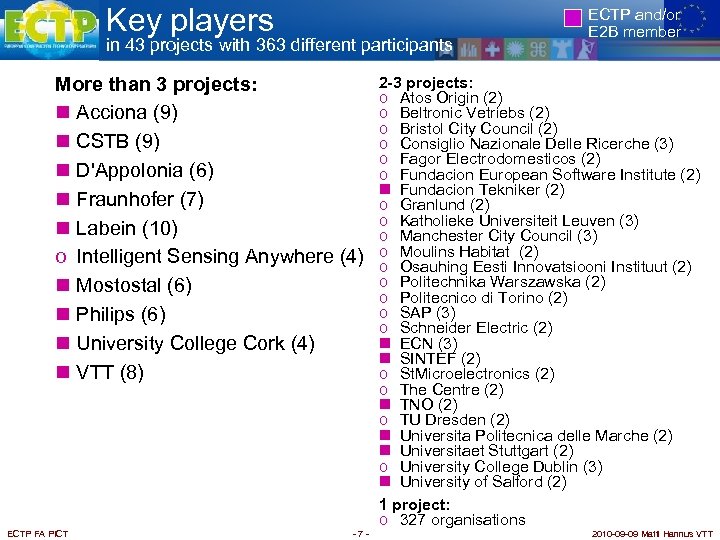
Task: Select the 'Philips (6)' entry
Action: coord(121,315)
